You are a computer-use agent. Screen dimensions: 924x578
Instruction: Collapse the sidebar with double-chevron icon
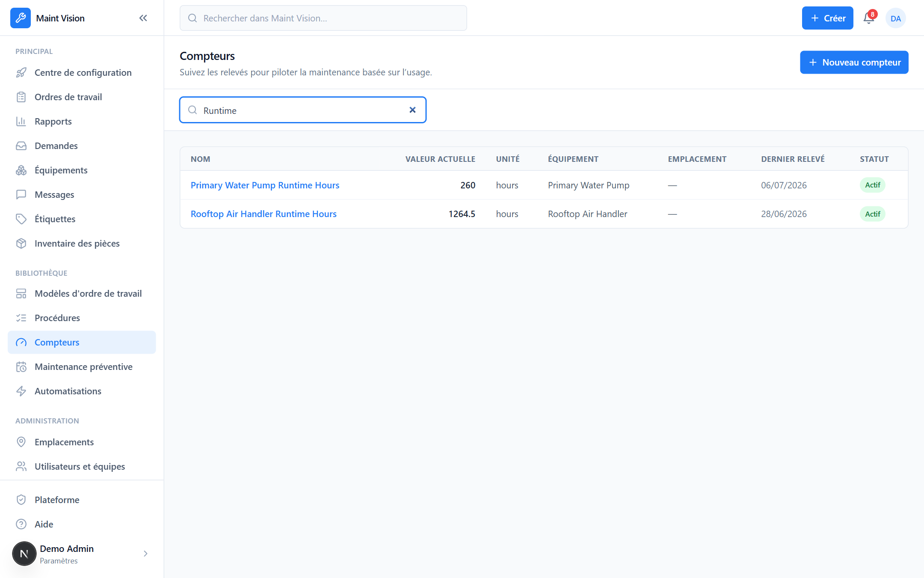143,18
